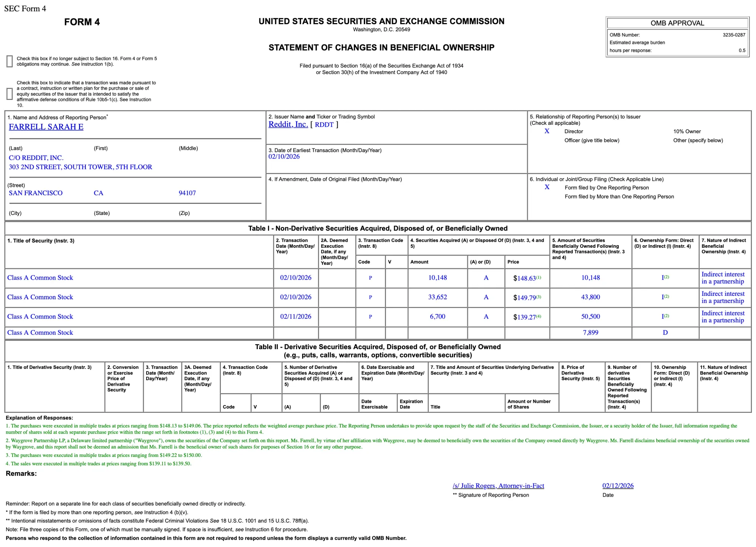The height and width of the screenshot is (547, 756).
Task: Click footnote (4) next to $139.27 price
Action: (539, 316)
